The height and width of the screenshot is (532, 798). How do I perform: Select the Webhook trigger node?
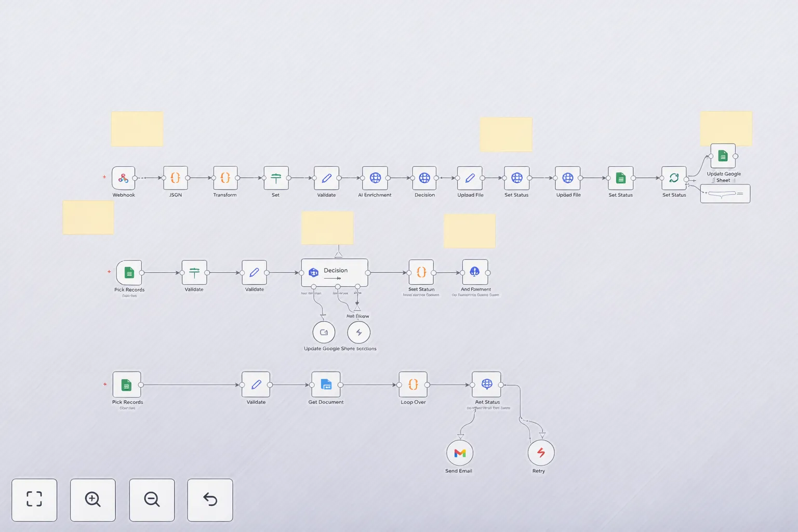pyautogui.click(x=123, y=178)
